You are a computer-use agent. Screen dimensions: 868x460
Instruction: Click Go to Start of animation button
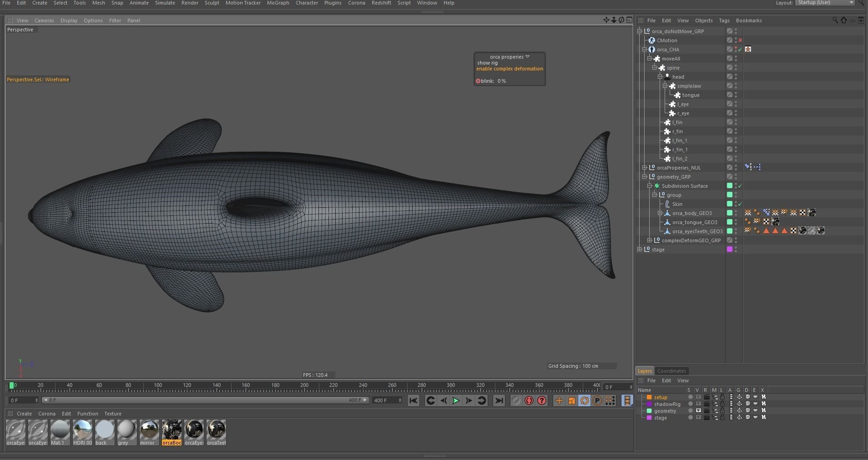(x=413, y=400)
